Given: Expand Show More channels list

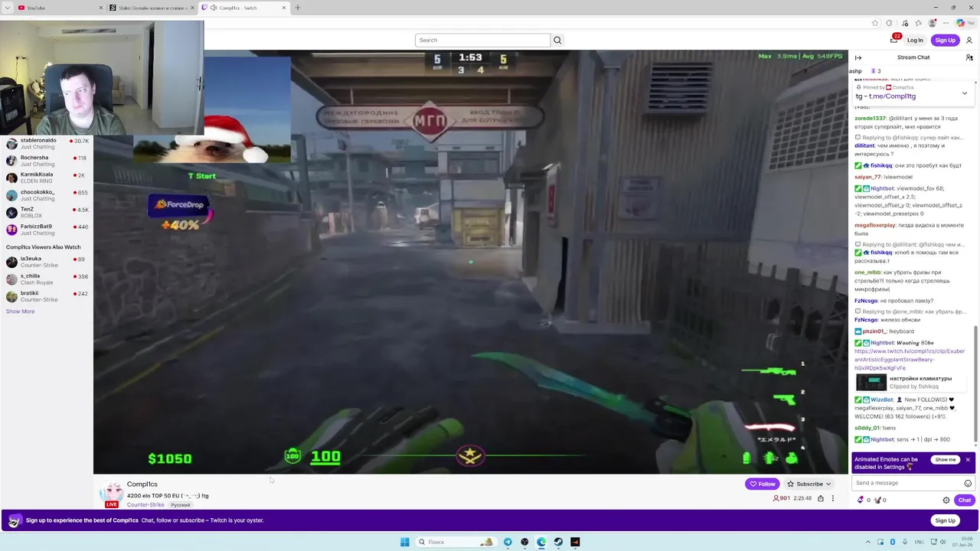Looking at the screenshot, I should coord(20,311).
